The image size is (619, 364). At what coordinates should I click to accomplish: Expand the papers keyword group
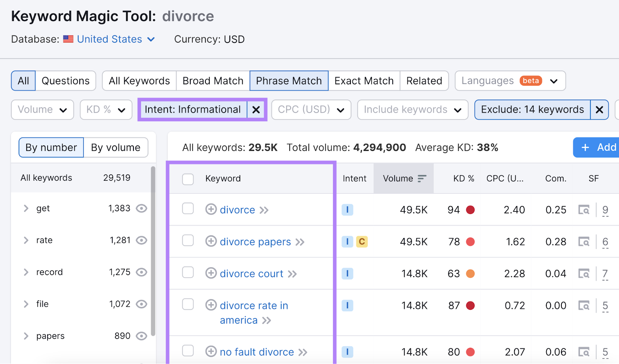coord(26,336)
